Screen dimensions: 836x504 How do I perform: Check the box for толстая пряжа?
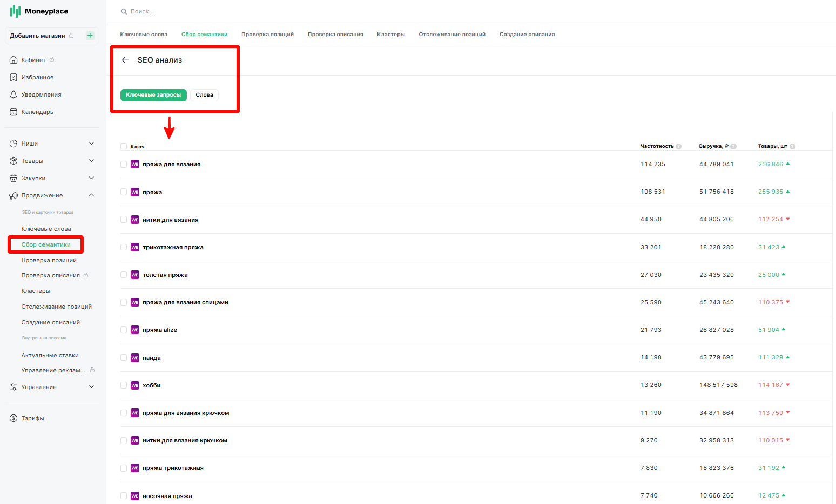click(124, 275)
